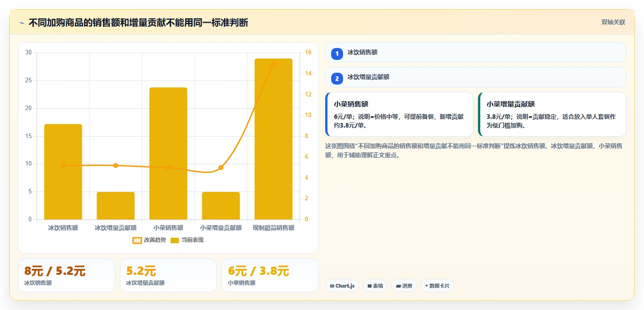Click the 当前表现 legend yellow swatch
This screenshot has width=644, height=310.
coord(175,240)
